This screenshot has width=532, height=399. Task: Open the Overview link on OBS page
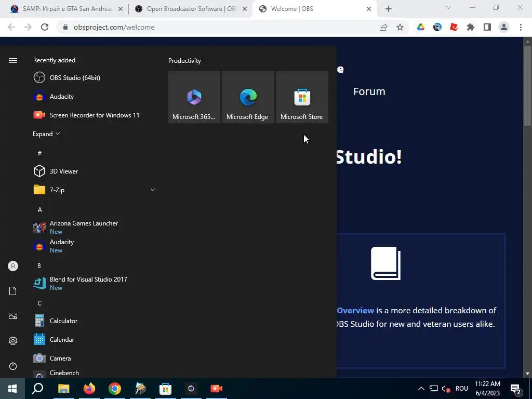coord(355,311)
